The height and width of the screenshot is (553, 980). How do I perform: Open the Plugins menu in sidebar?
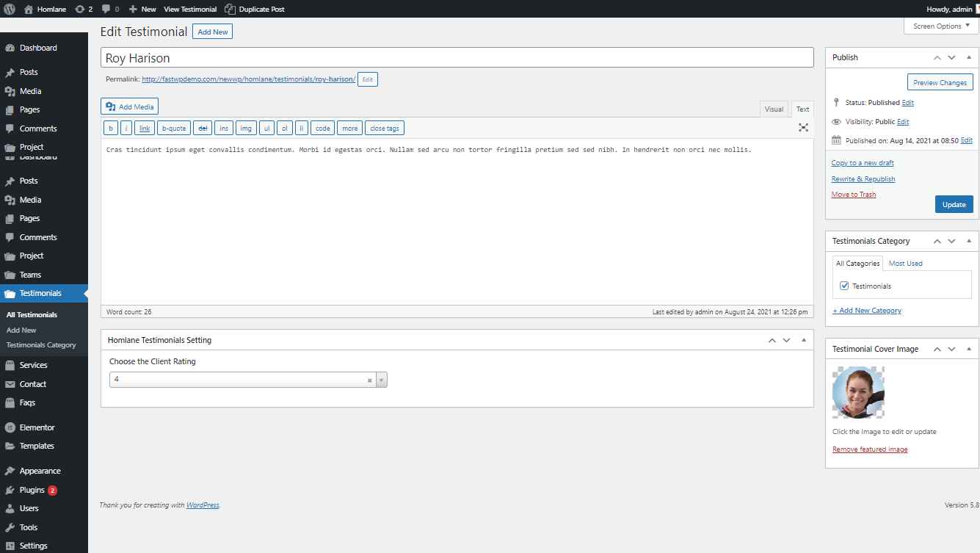click(32, 490)
